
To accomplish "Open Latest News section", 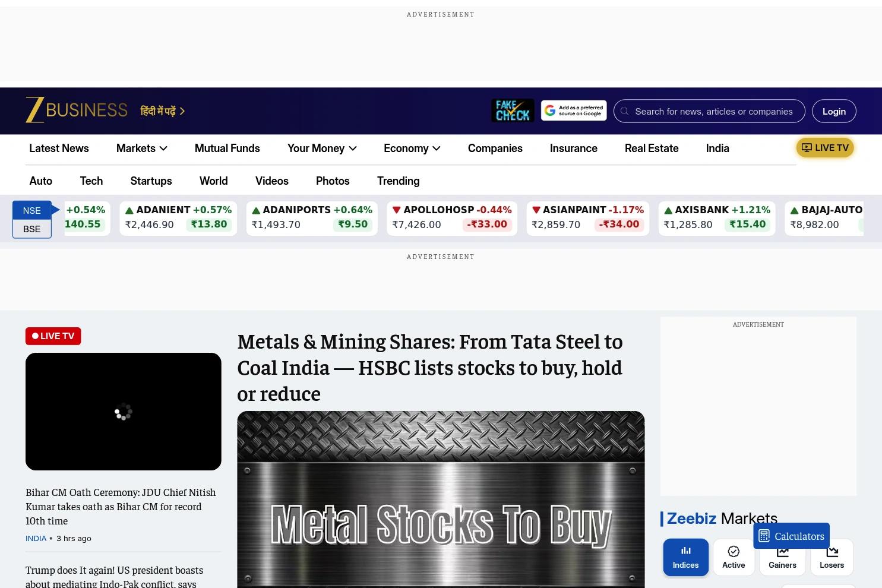I will tap(59, 148).
